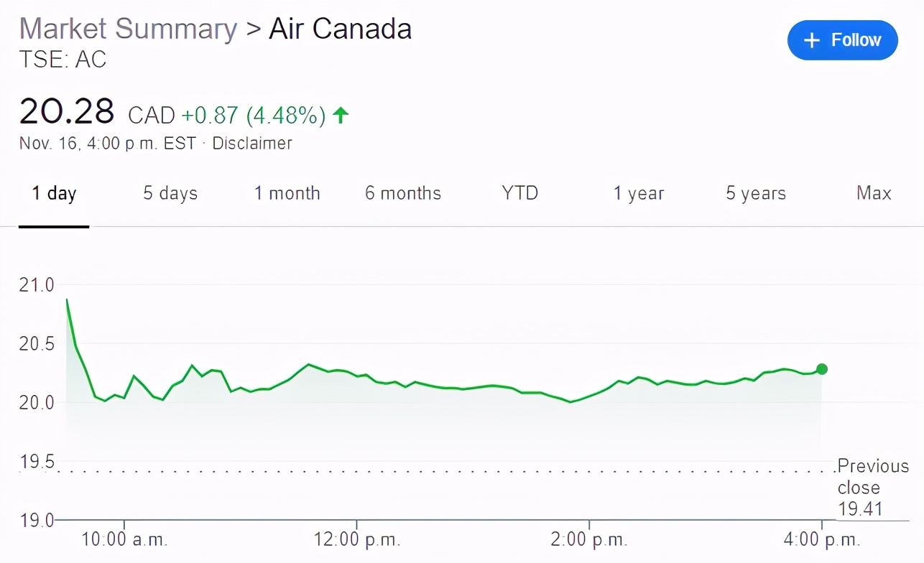Click the +0.87 (4.48%) change value
Image resolution: width=924 pixels, height=563 pixels.
(x=253, y=115)
